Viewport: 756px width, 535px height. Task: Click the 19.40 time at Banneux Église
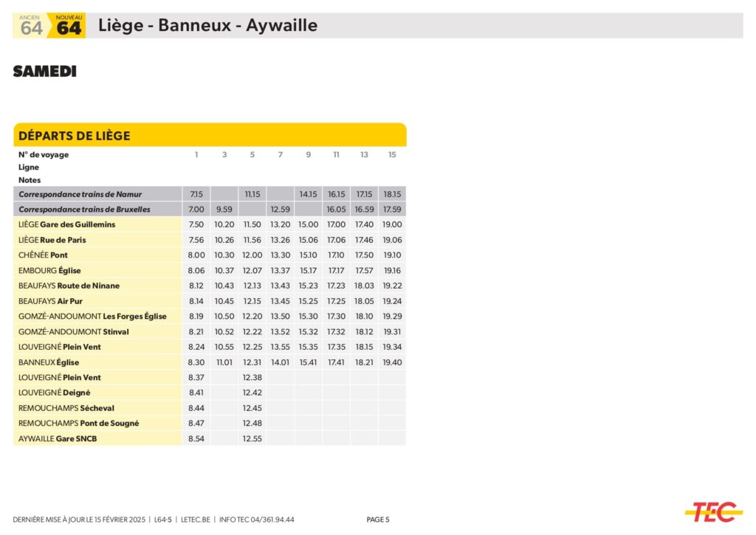point(392,362)
